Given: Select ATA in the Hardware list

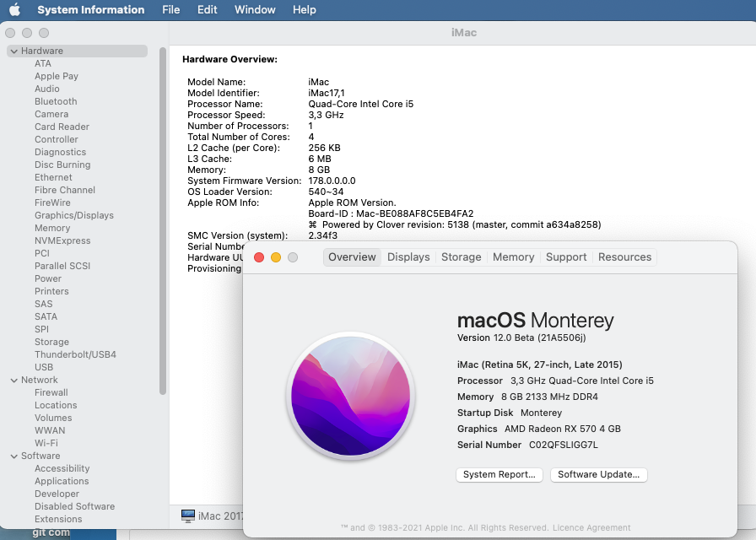Looking at the screenshot, I should 43,63.
